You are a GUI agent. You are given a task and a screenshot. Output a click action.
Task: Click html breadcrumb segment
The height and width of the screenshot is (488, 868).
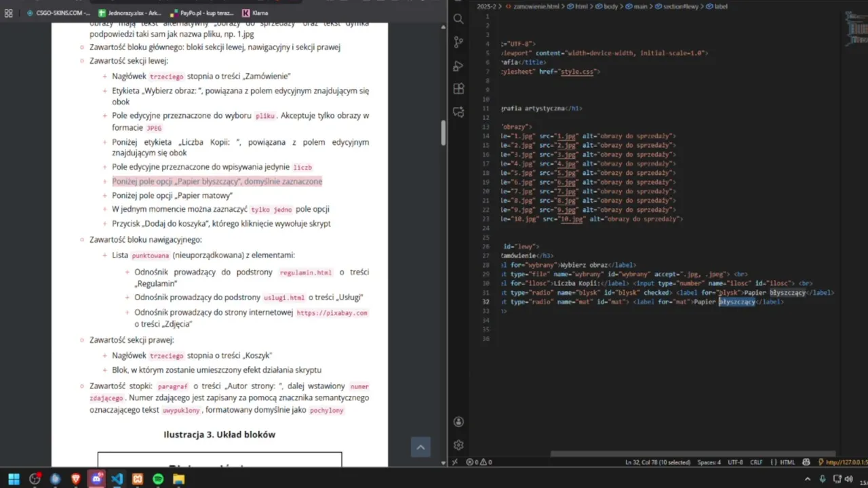coord(578,6)
